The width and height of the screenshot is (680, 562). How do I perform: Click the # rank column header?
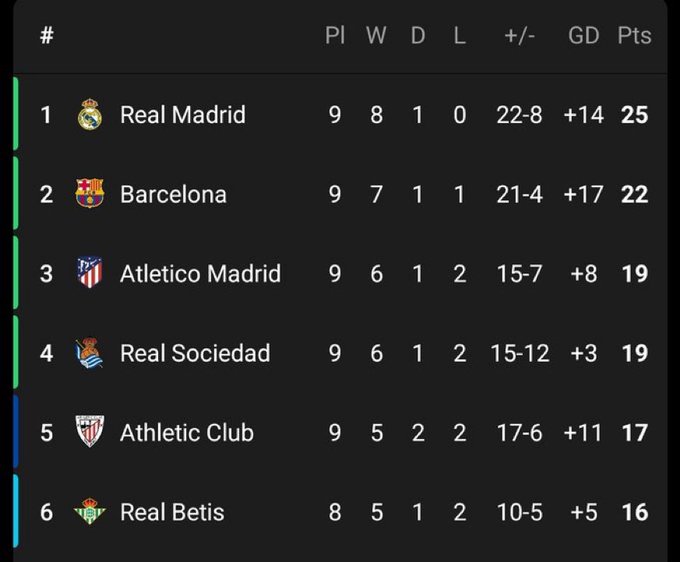coord(47,35)
